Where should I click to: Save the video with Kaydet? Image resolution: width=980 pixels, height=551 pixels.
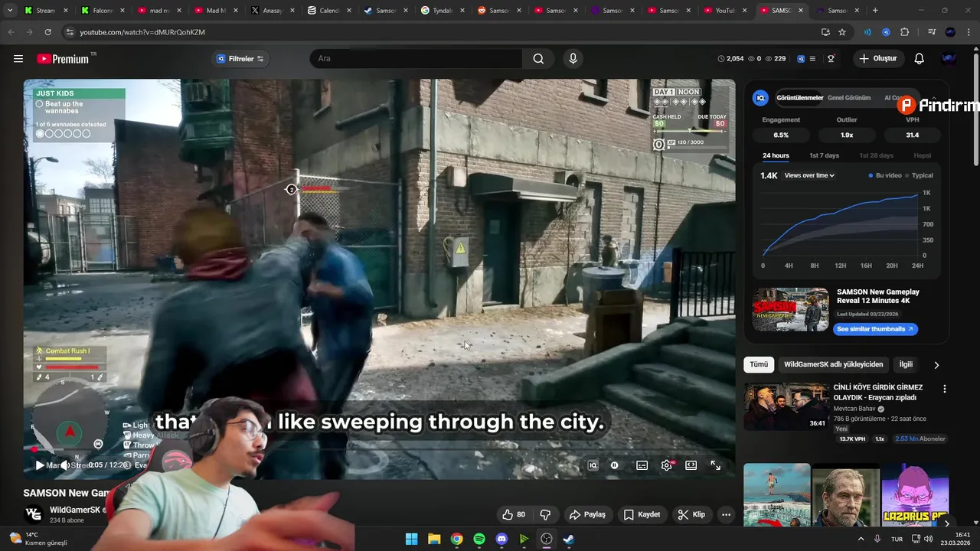[x=642, y=514]
